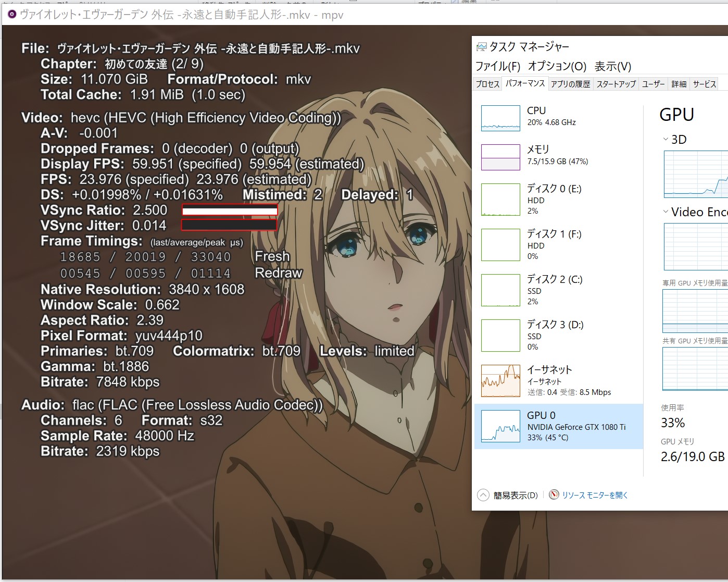This screenshot has width=728, height=582.
Task: Collapse with the 簡易表示(D) chevron icon
Action: (483, 495)
